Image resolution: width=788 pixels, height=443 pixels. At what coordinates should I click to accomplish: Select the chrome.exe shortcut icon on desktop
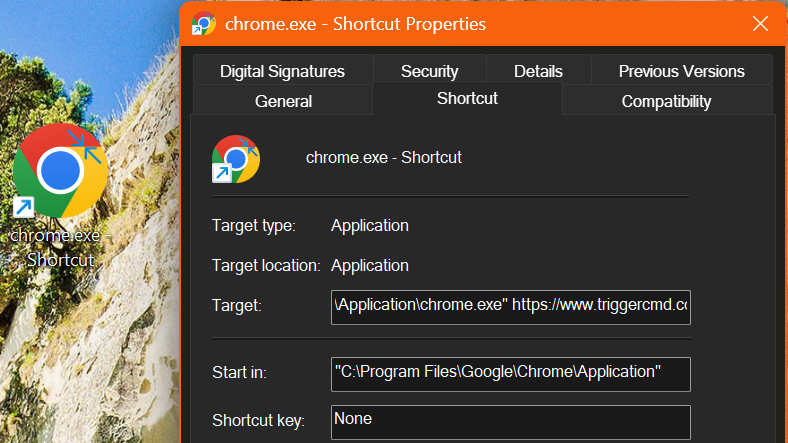coord(59,171)
